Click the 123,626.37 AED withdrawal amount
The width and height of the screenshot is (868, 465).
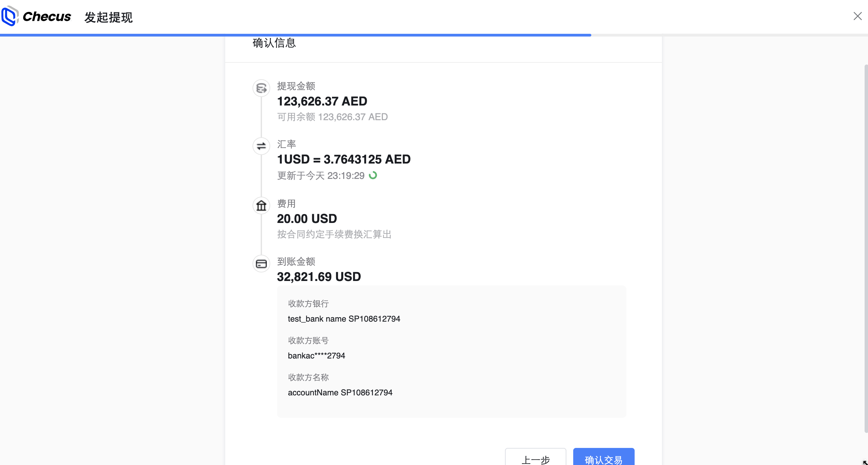tap(322, 101)
